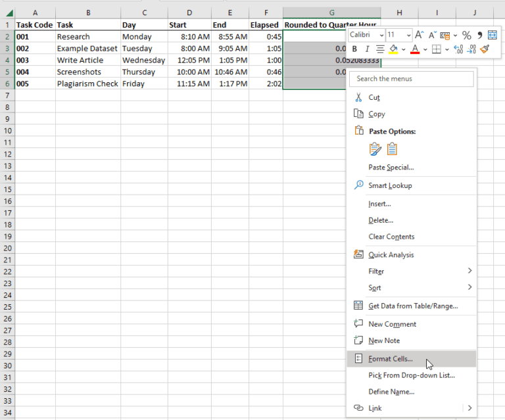Click the Accounting Number Format icon

(445, 35)
